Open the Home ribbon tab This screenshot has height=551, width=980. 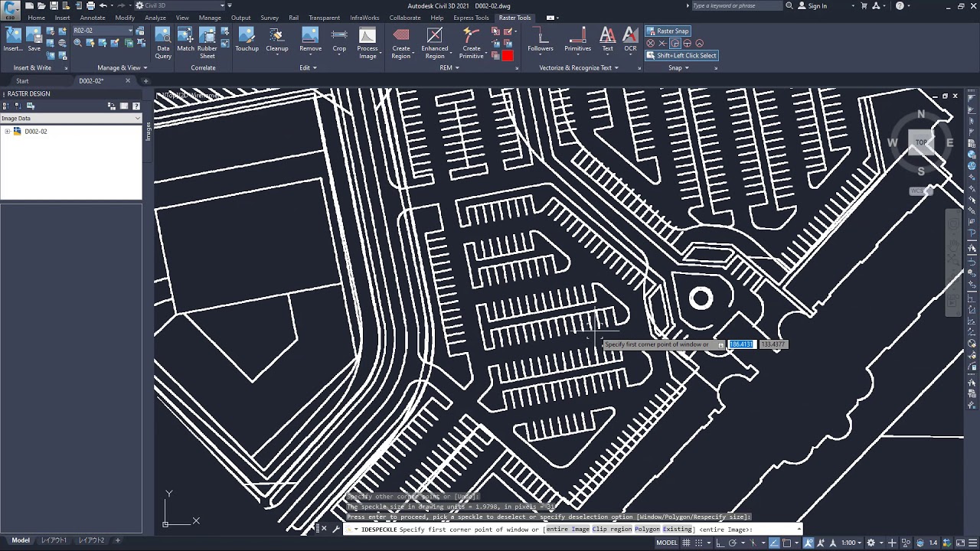pyautogui.click(x=36, y=18)
